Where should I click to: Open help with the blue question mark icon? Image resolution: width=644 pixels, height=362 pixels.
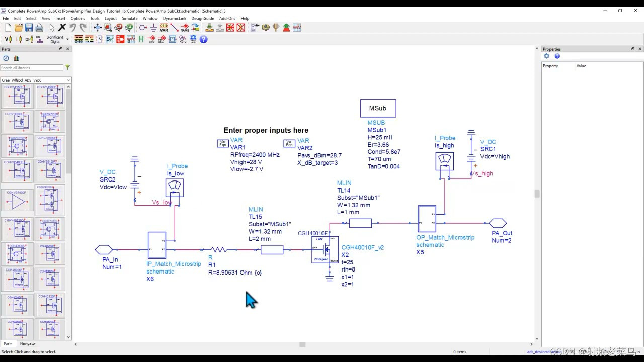click(204, 39)
